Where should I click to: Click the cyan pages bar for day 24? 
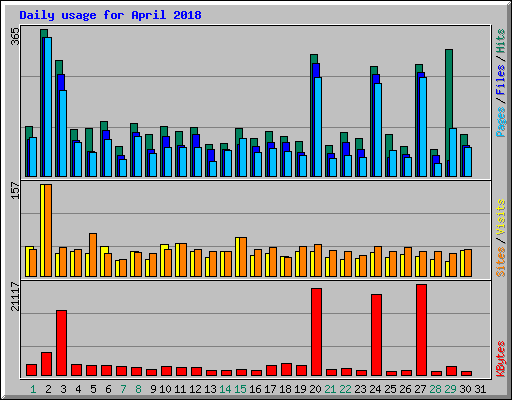(x=378, y=130)
